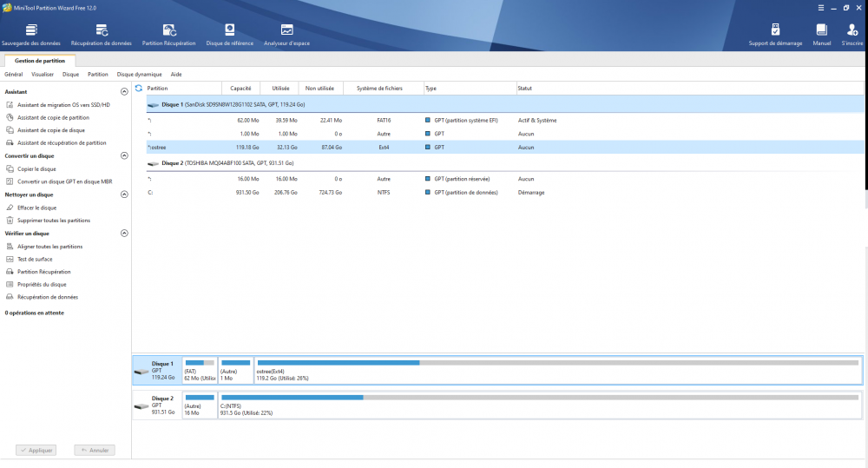Select Test de surface option
868x468 pixels.
point(35,259)
